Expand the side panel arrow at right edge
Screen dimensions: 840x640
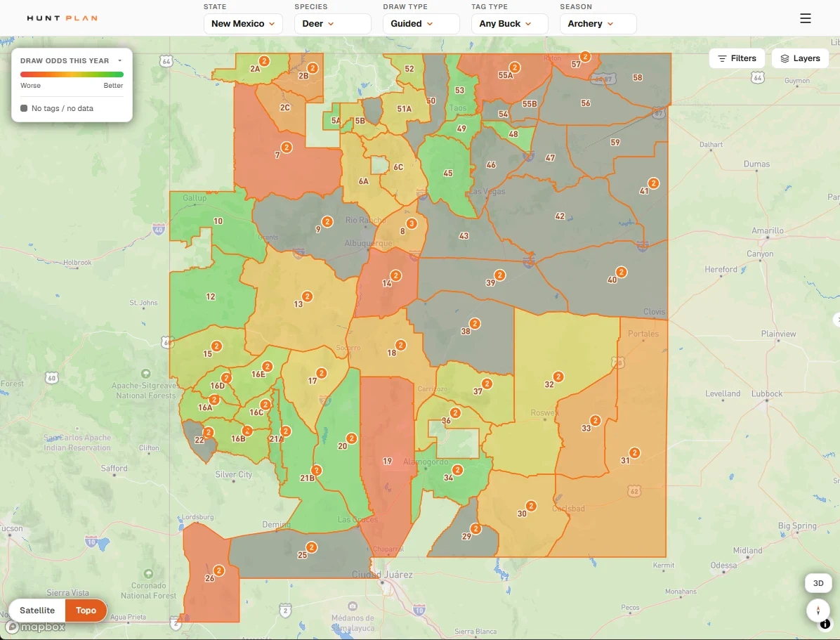tap(836, 320)
